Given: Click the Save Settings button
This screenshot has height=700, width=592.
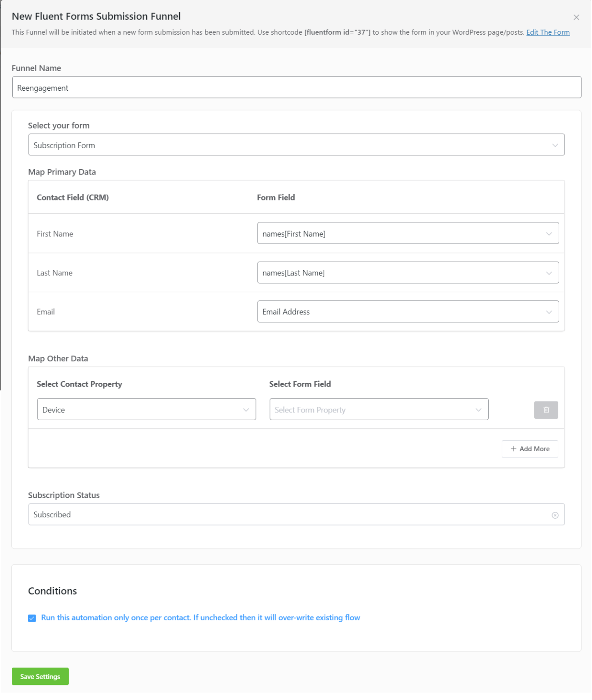Looking at the screenshot, I should pos(40,676).
